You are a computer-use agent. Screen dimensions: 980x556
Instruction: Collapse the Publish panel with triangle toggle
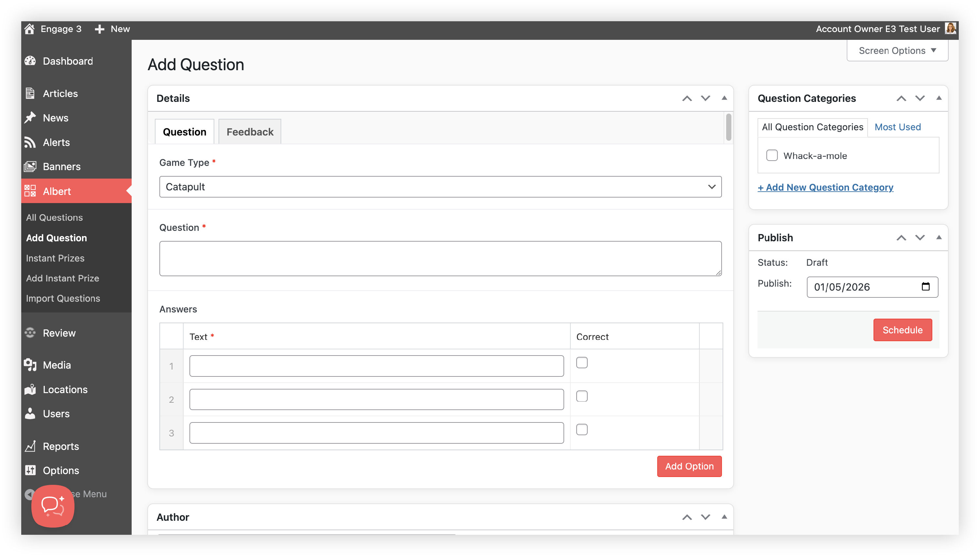(939, 238)
